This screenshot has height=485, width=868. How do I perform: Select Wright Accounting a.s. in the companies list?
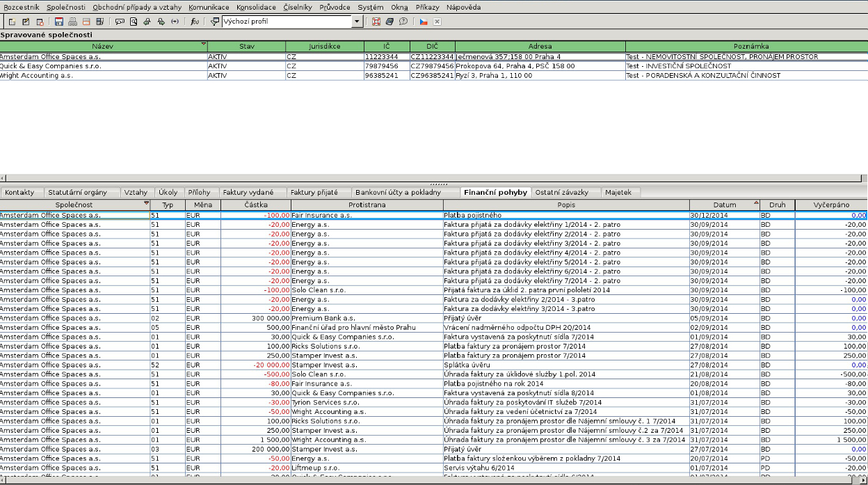tap(434, 75)
